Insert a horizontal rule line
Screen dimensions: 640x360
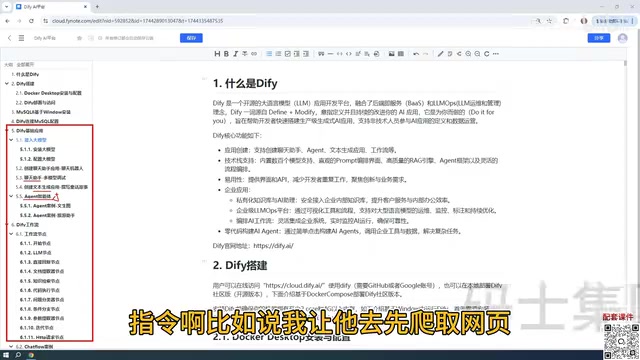(330, 54)
